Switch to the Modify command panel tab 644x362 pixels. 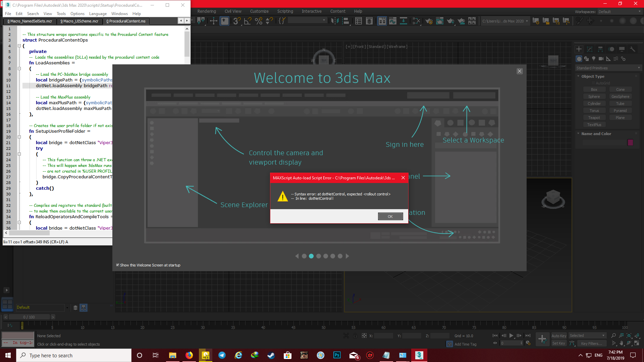pyautogui.click(x=590, y=49)
